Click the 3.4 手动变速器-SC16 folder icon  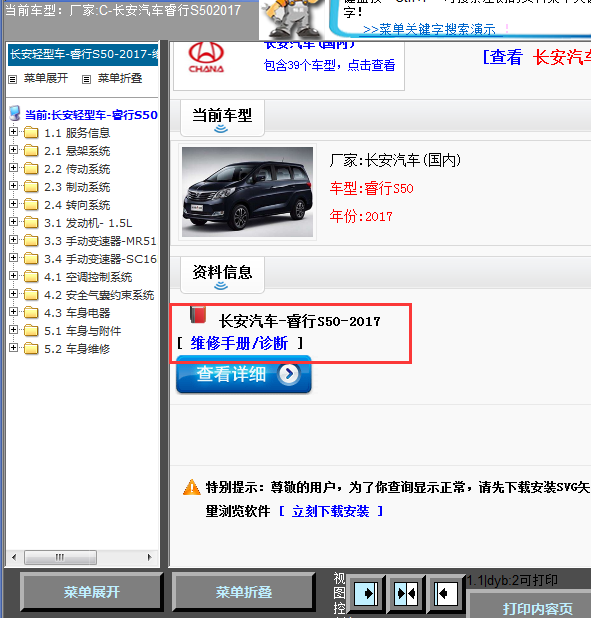click(31, 259)
